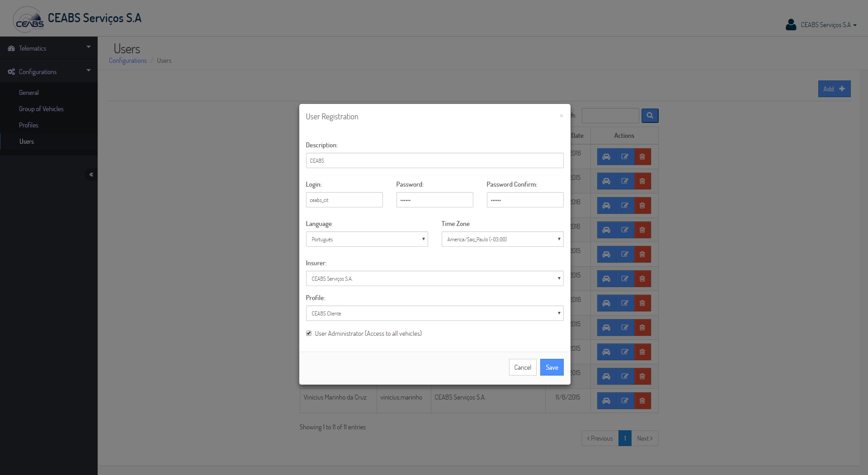Collapse the sidebar with double-chevron icon

pyautogui.click(x=91, y=174)
